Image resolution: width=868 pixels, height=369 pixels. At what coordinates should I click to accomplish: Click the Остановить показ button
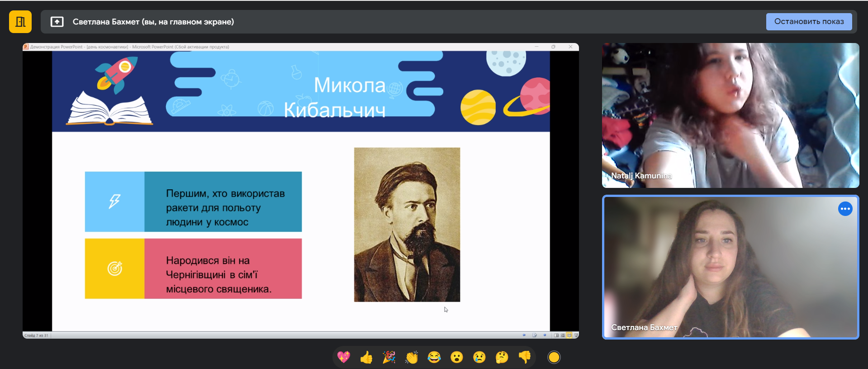(809, 22)
